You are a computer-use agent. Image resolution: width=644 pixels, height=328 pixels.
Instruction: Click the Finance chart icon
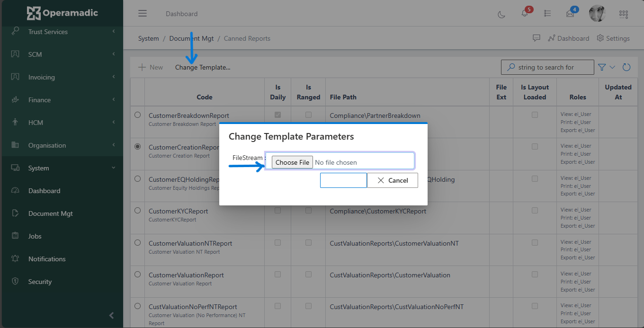[15, 99]
